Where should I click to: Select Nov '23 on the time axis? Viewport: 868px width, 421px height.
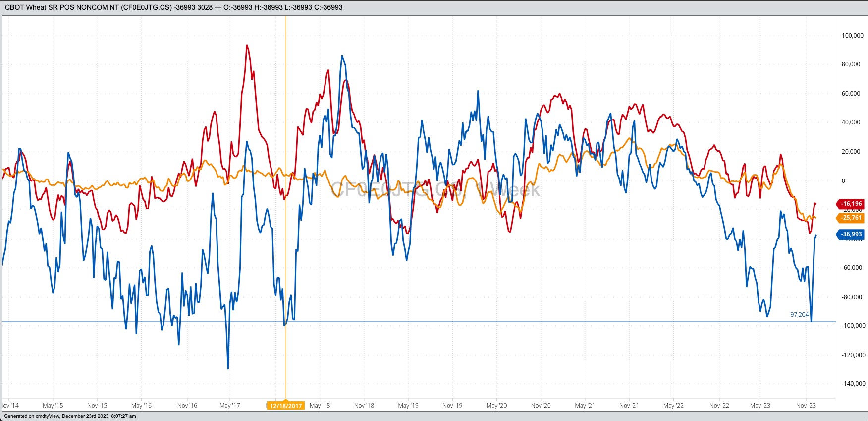point(806,406)
